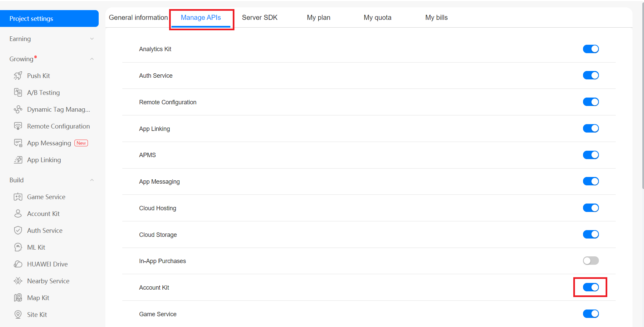Click the Cloud Storage API label
The width and height of the screenshot is (644, 327).
pyautogui.click(x=158, y=235)
